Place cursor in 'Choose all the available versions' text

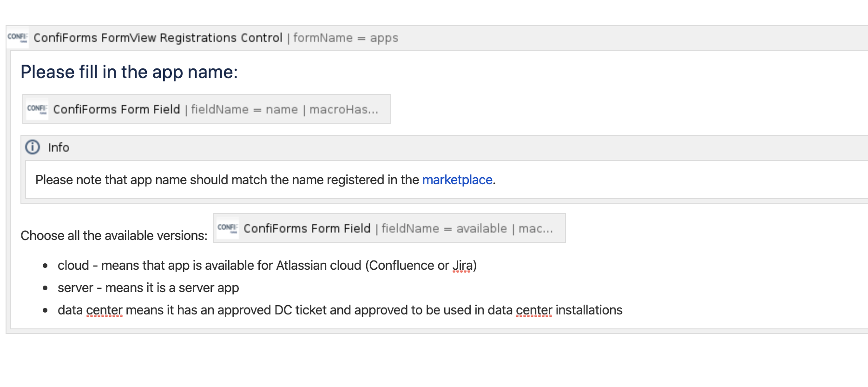[x=114, y=236]
